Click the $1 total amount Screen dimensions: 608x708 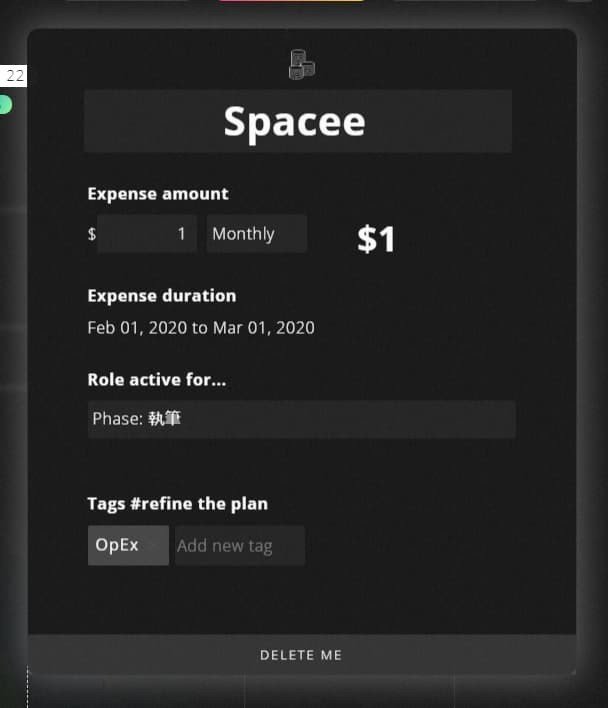376,238
